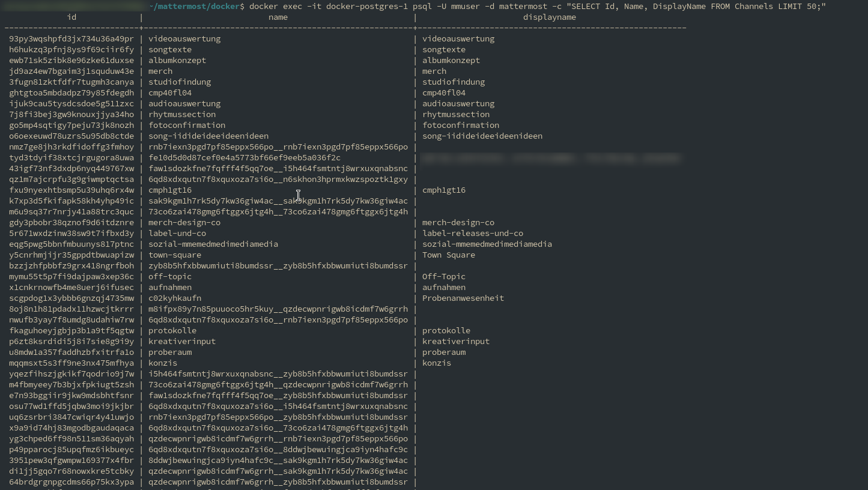868x490 pixels.
Task: Click the ~/mattermost/docker path in the prompt
Action: [195, 6]
